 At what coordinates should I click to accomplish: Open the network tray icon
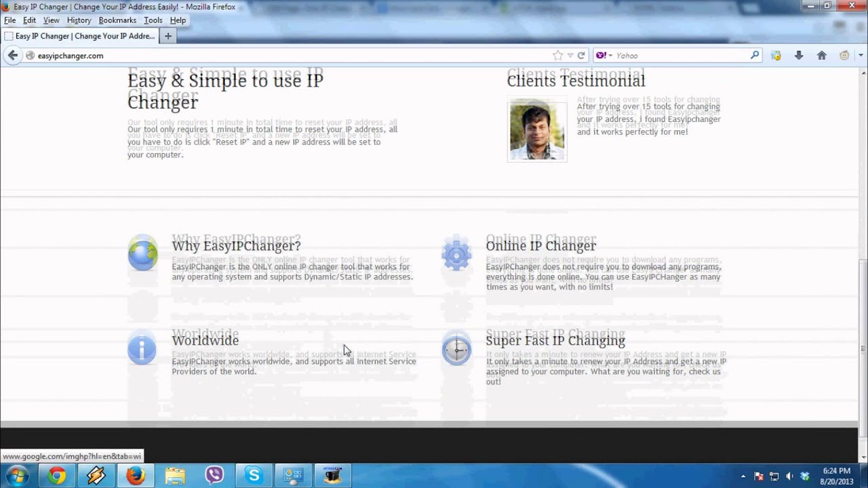[774, 476]
